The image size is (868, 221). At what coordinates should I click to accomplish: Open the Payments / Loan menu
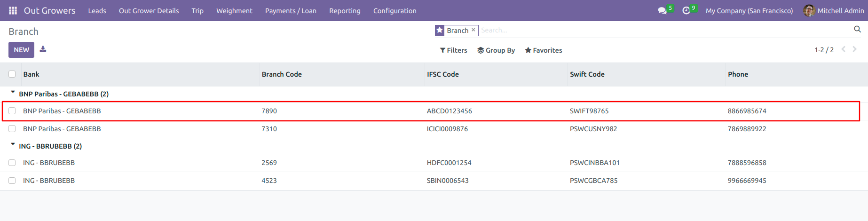point(291,10)
